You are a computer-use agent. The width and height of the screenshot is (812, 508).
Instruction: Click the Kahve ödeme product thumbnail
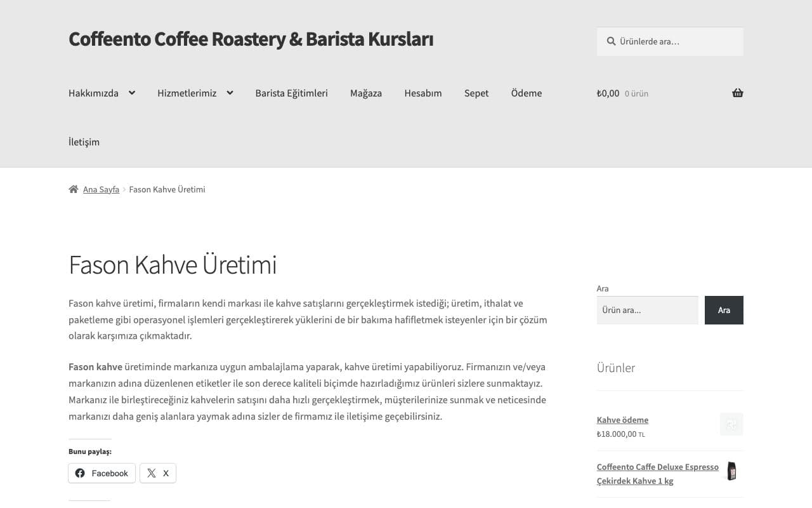pyautogui.click(x=731, y=424)
